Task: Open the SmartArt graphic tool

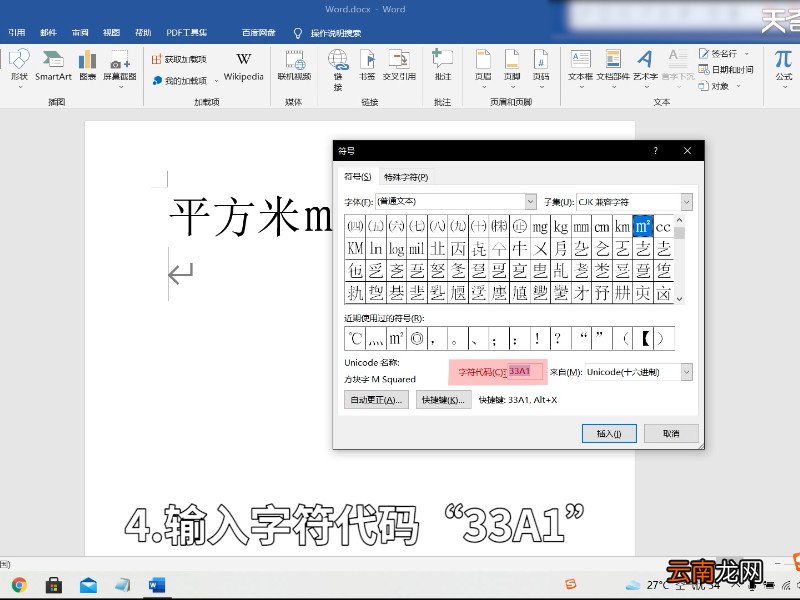Action: pyautogui.click(x=53, y=65)
